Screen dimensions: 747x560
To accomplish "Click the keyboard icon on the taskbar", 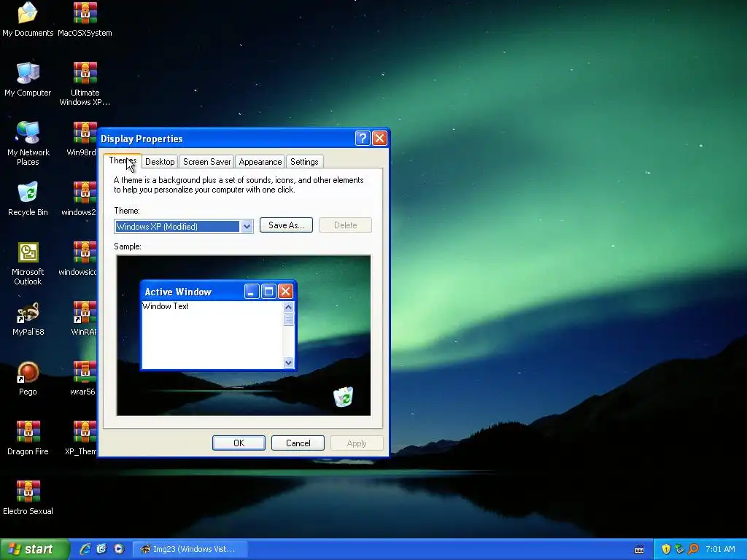I will (639, 550).
